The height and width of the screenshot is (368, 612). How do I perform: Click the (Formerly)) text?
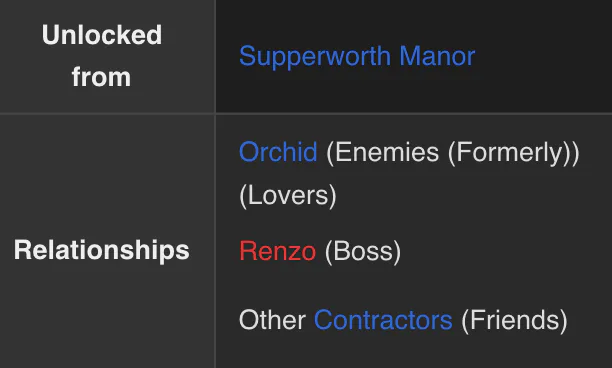click(514, 153)
